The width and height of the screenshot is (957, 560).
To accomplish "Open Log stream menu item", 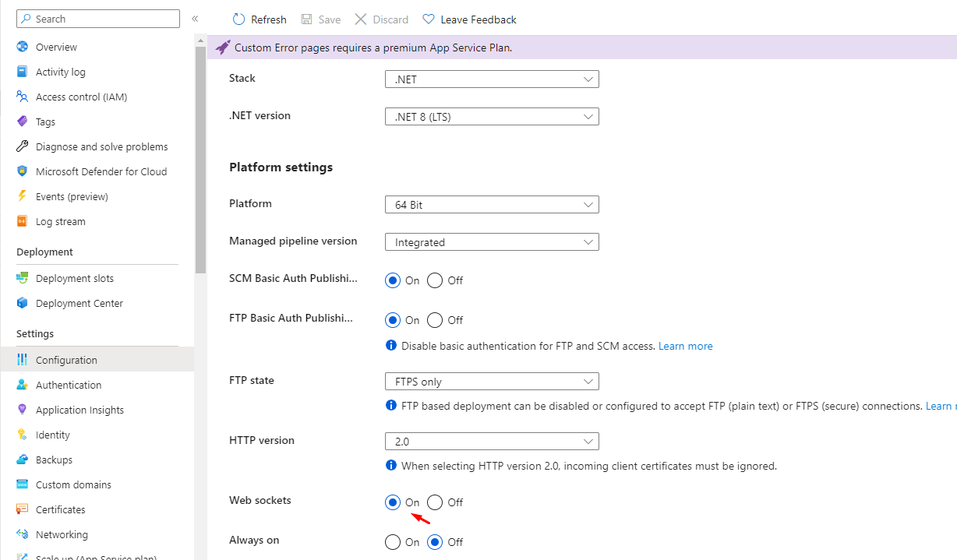I will point(97,221).
